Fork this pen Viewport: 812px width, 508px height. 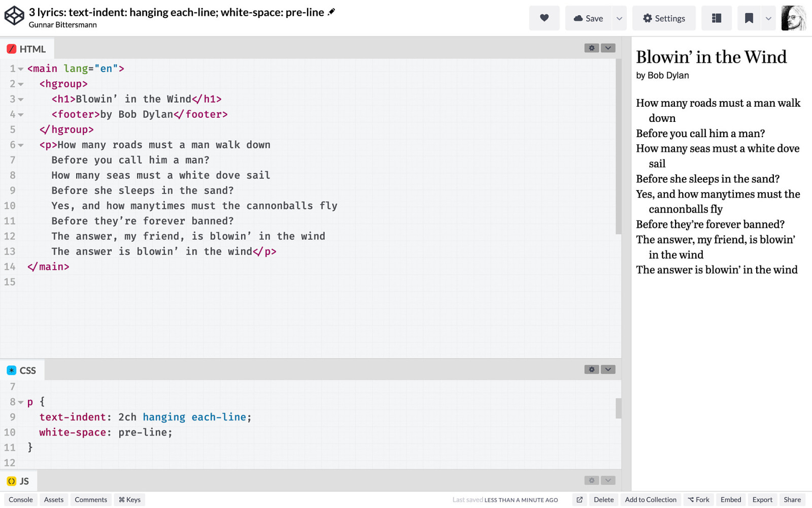tap(699, 500)
